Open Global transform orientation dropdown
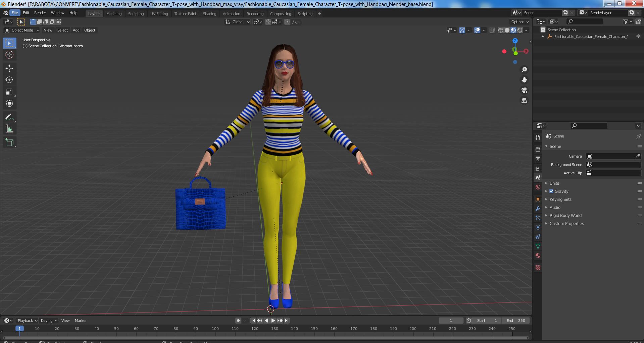The height and width of the screenshot is (343, 644). pyautogui.click(x=237, y=22)
